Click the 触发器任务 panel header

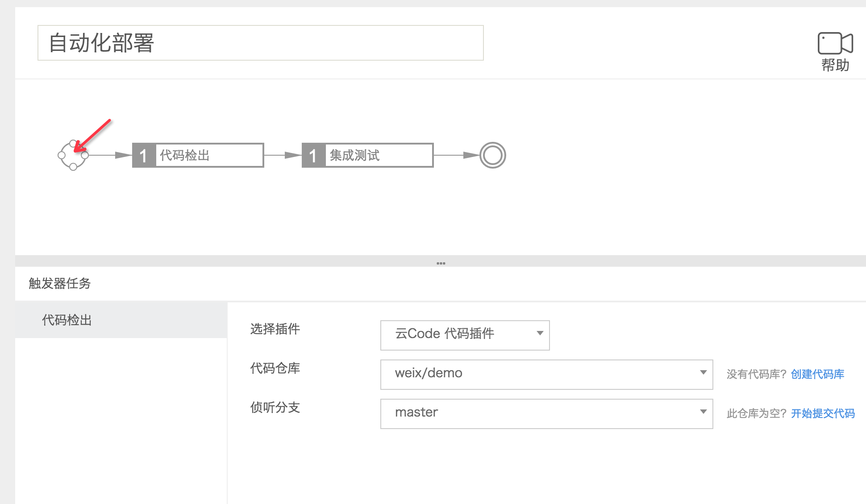(x=60, y=283)
